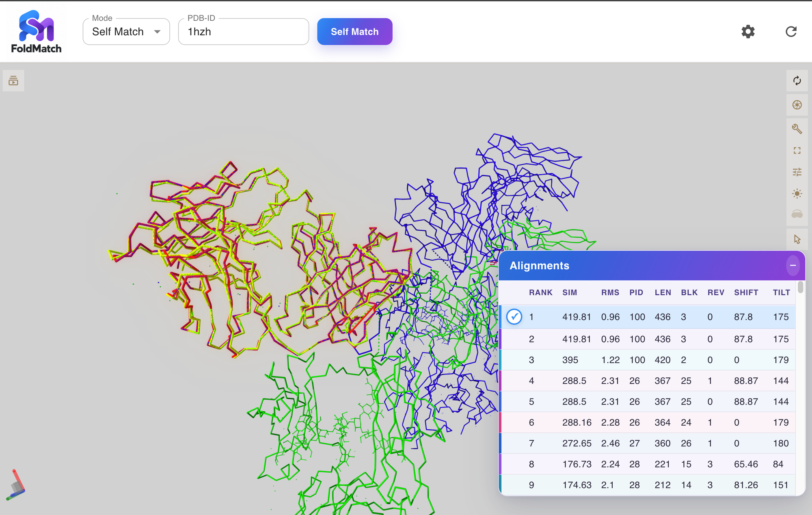Image resolution: width=812 pixels, height=515 pixels.
Task: Click the REV column header
Action: click(716, 292)
